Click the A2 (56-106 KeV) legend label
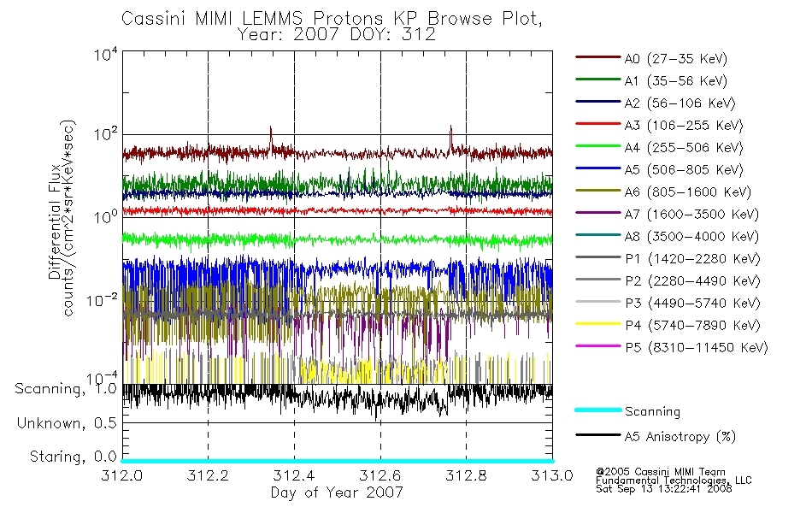 (680, 103)
